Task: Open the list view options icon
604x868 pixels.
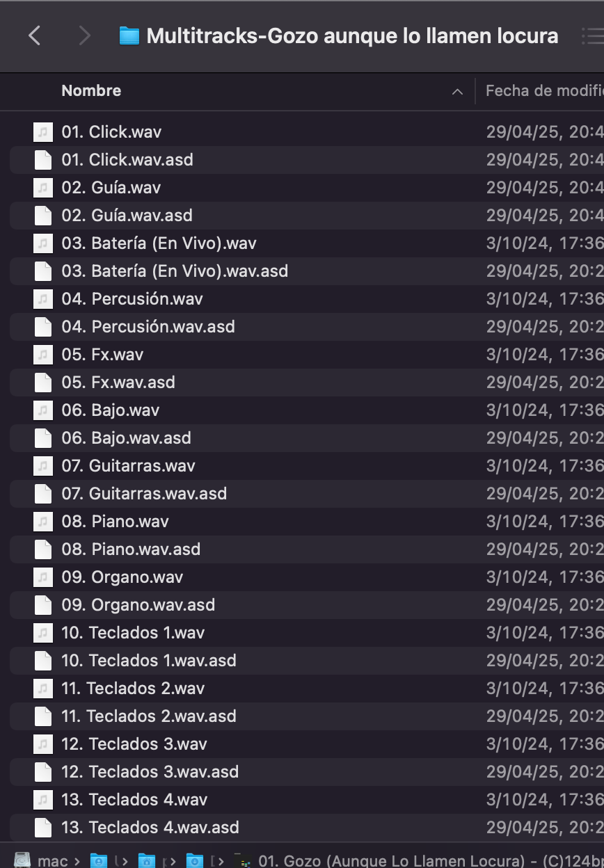Action: pyautogui.click(x=593, y=35)
